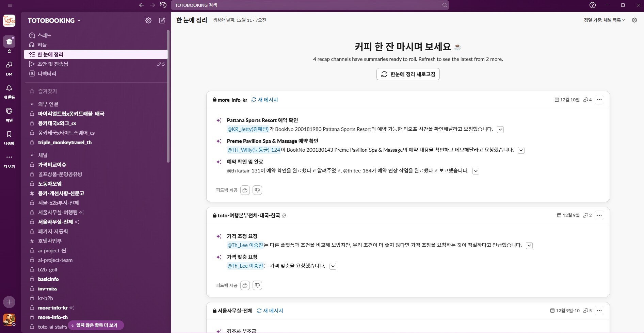
Task: Expand Preme Pavilion Spa summary chevron
Action: click(521, 150)
